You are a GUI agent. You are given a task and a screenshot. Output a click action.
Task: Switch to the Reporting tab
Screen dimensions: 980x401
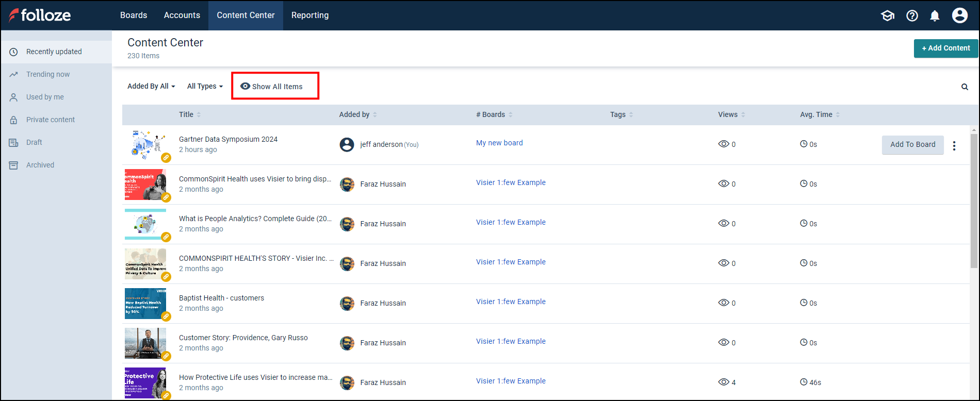(310, 15)
